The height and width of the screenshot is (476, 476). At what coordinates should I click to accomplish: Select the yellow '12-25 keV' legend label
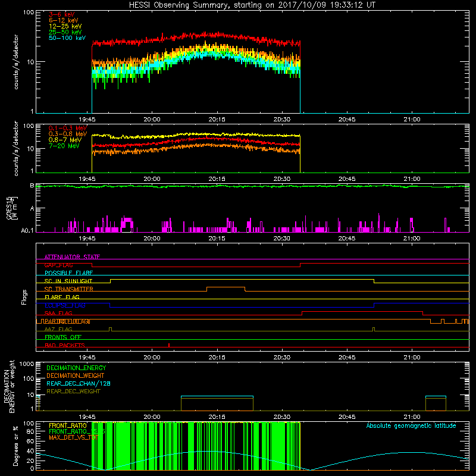tap(65, 26)
